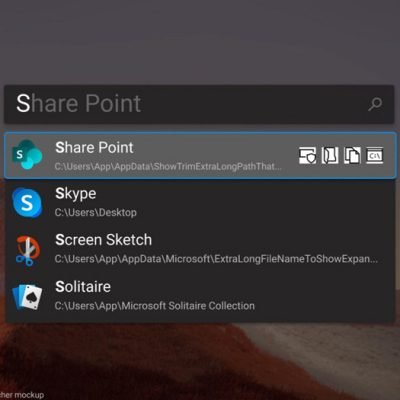
Task: Select the Screen Sketch result title
Action: tap(104, 240)
